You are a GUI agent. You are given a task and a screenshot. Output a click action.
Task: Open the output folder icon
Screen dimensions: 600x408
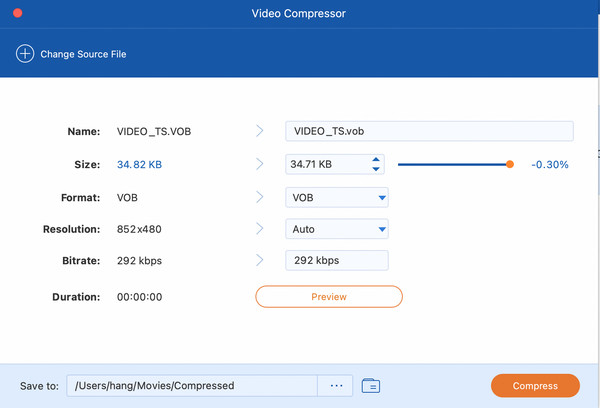[371, 385]
